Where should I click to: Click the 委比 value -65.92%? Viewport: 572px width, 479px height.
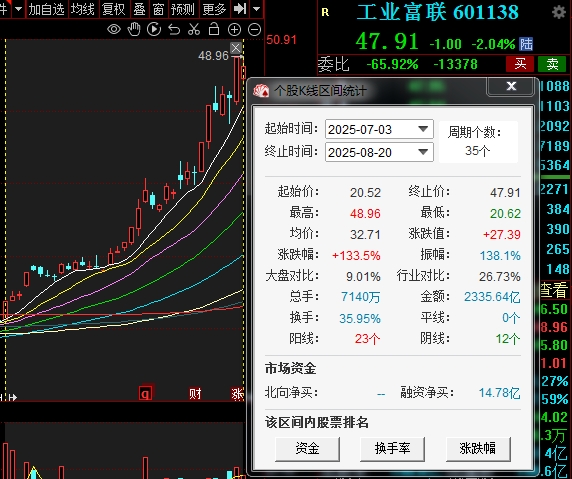[x=392, y=64]
